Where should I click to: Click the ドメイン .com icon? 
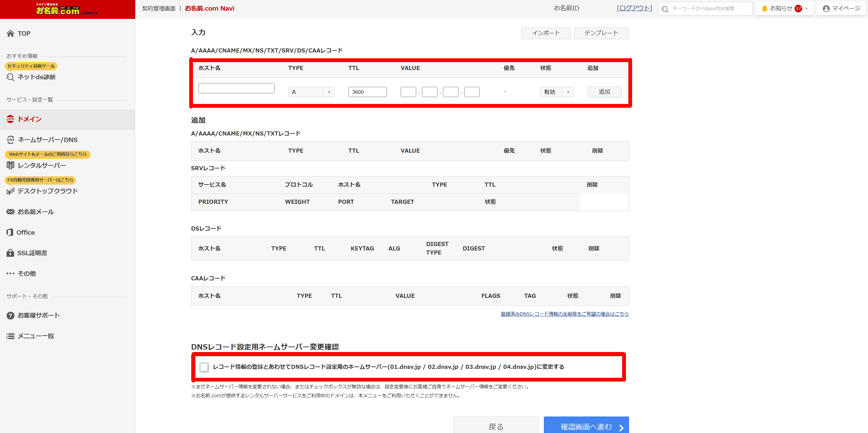10,119
